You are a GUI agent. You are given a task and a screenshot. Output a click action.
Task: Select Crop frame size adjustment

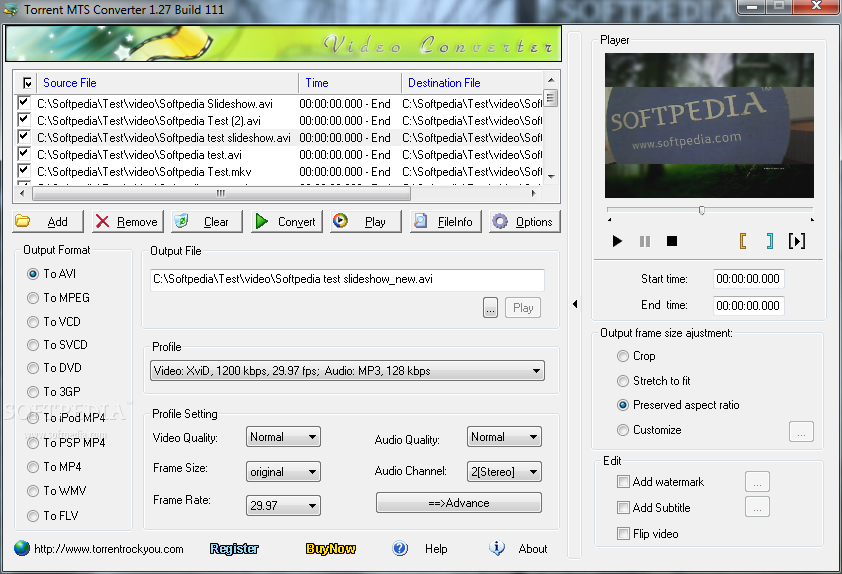[623, 356]
